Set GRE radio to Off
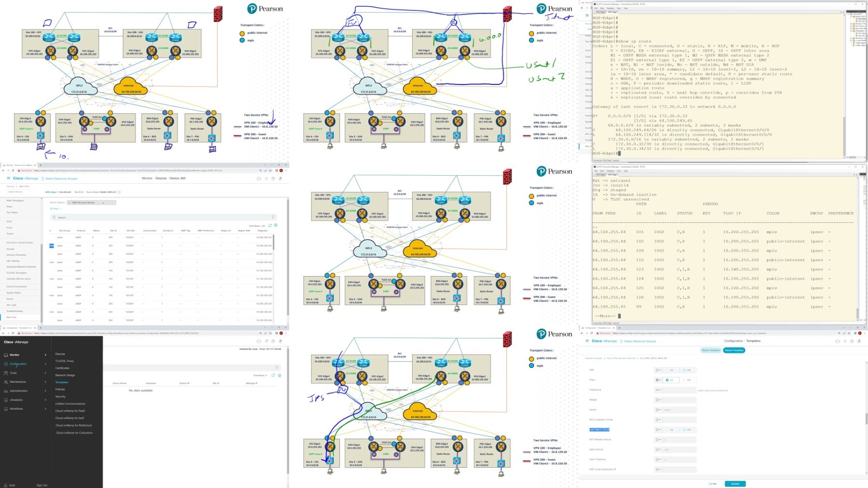 pos(684,370)
